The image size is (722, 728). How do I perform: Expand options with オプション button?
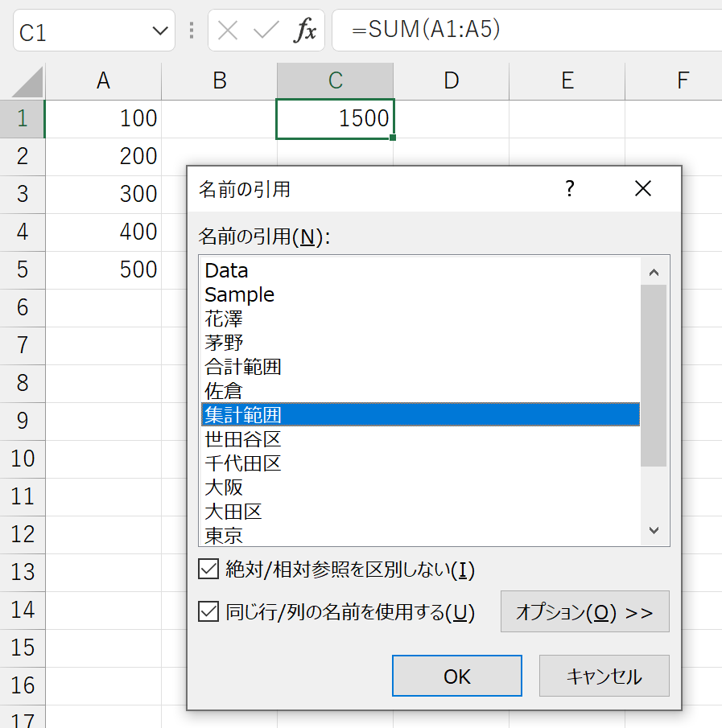click(x=585, y=611)
